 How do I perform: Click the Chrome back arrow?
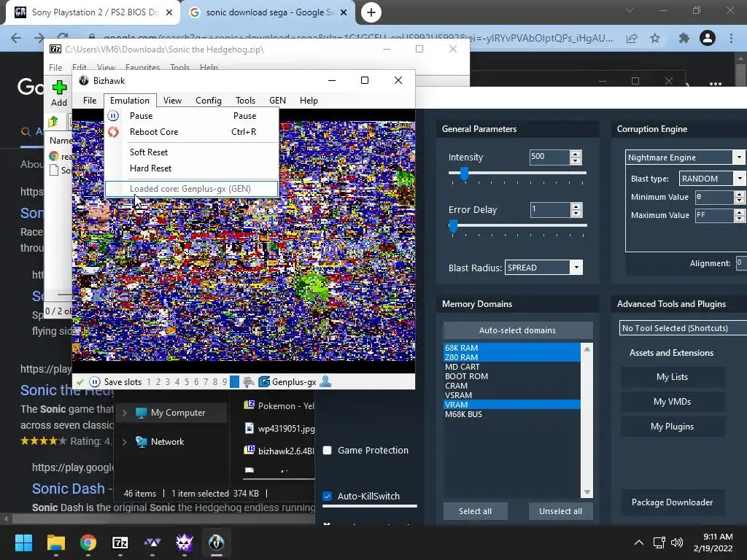pyautogui.click(x=16, y=38)
